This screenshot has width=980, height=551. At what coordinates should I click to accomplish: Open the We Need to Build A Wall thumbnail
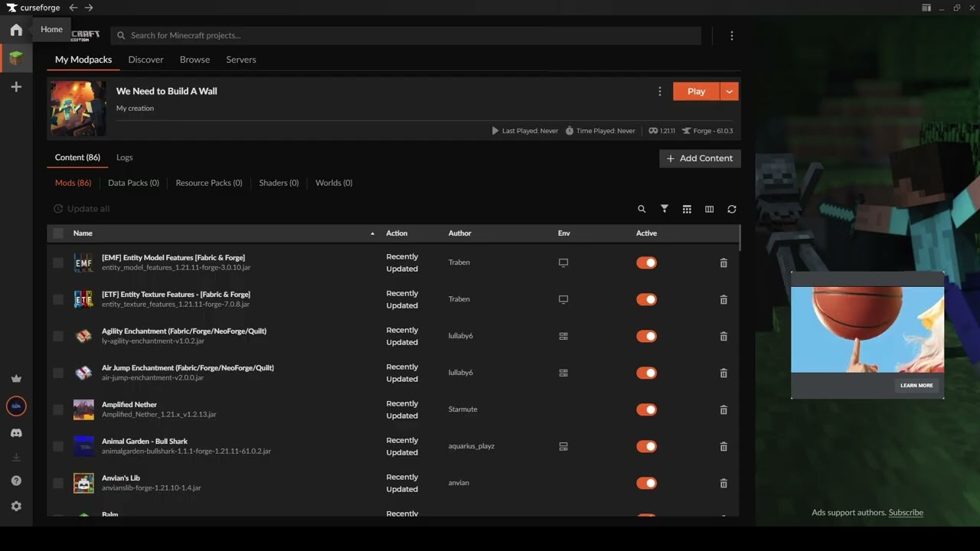pos(78,109)
